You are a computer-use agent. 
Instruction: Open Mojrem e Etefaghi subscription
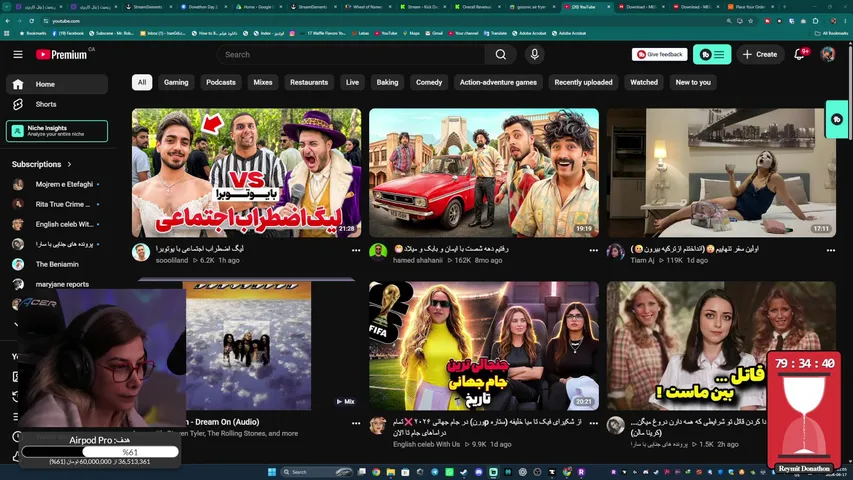(x=57, y=184)
